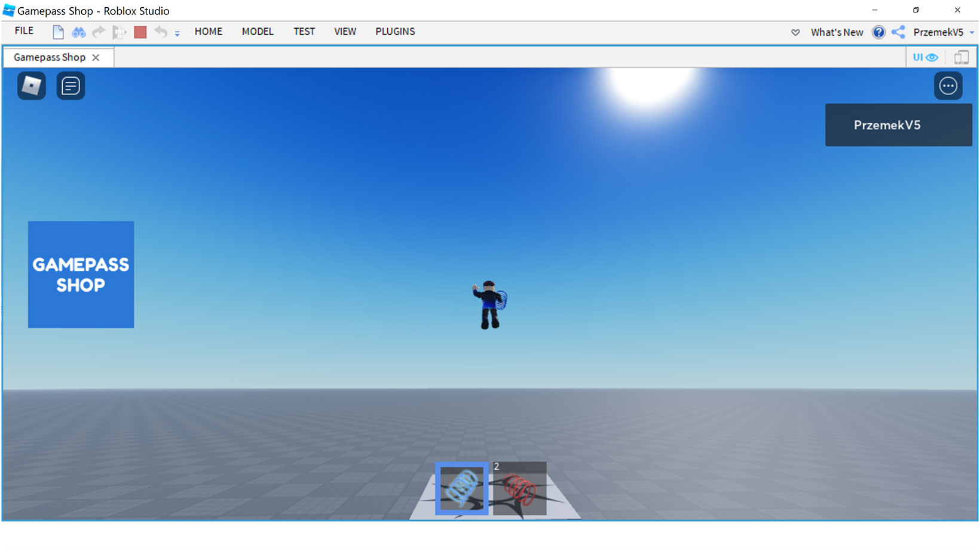Viewport: 980px width, 550px height.
Task: Open the GAMEPASS SHOP button
Action: [81, 274]
